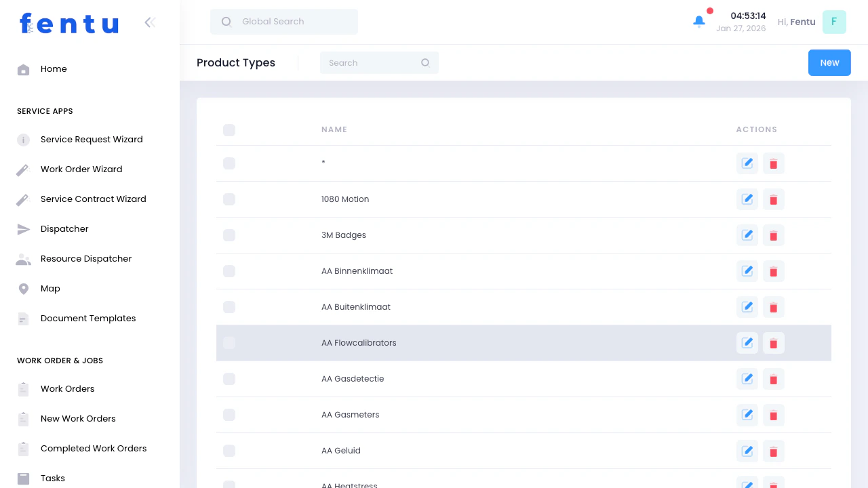Delete AA Gasdetectie with its trash icon
The image size is (868, 488).
point(773,379)
